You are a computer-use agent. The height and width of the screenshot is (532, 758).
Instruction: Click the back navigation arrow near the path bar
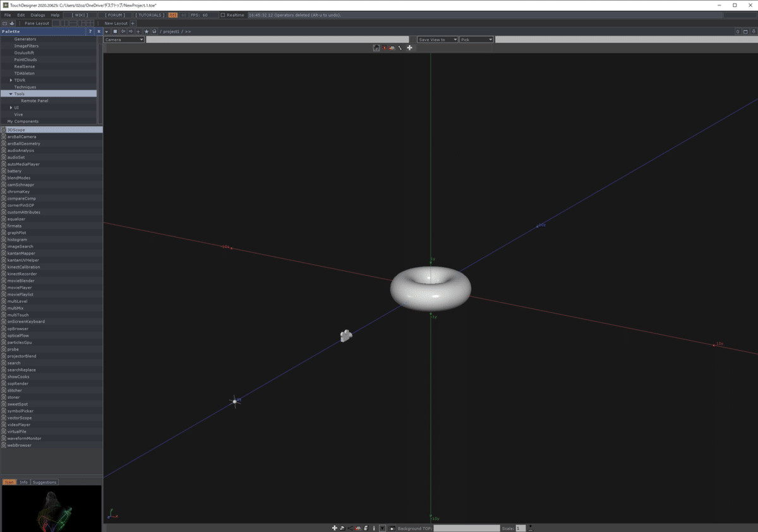click(123, 32)
